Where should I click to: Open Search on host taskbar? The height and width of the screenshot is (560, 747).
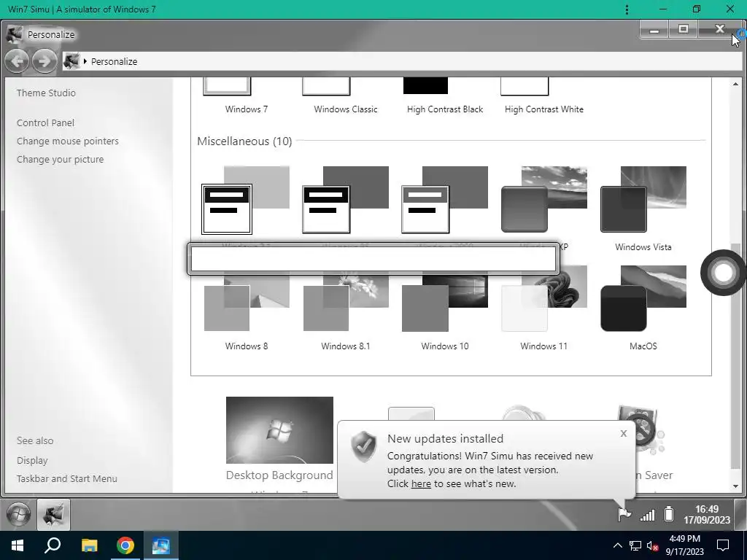tap(53, 545)
